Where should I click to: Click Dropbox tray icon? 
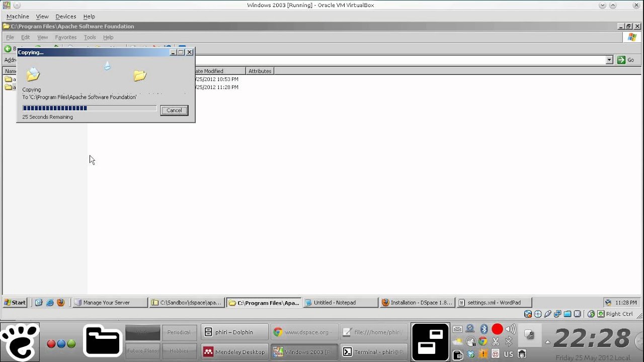[x=471, y=354]
